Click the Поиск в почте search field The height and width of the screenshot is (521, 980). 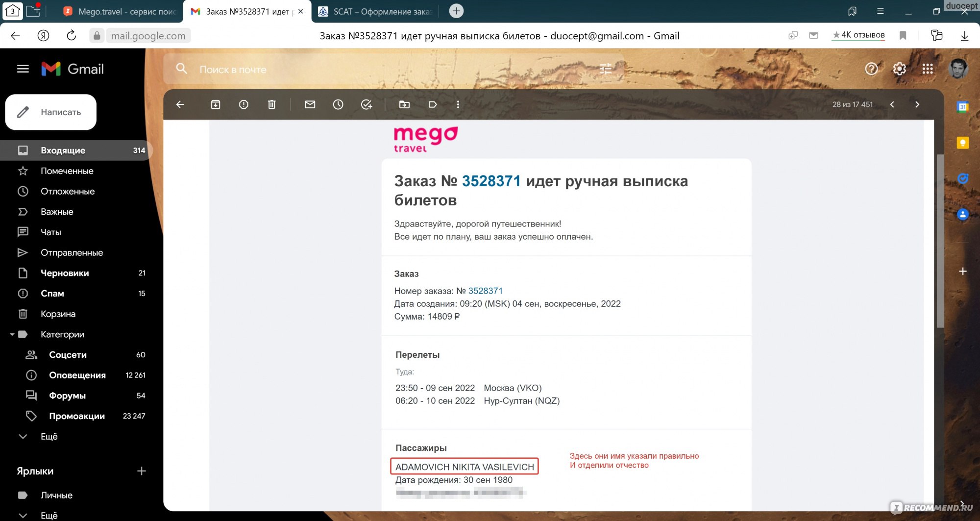pos(392,70)
